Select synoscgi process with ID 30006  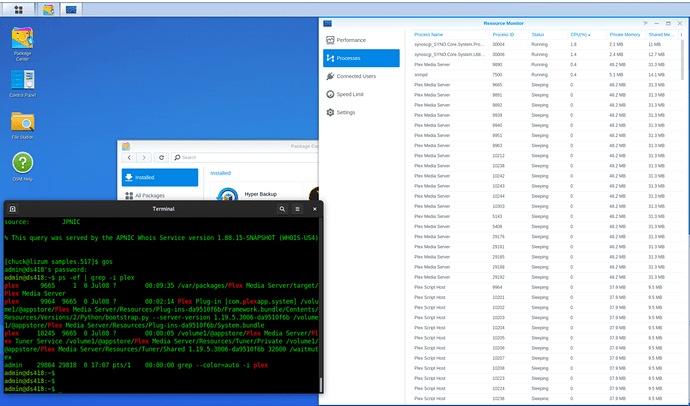pos(546,55)
